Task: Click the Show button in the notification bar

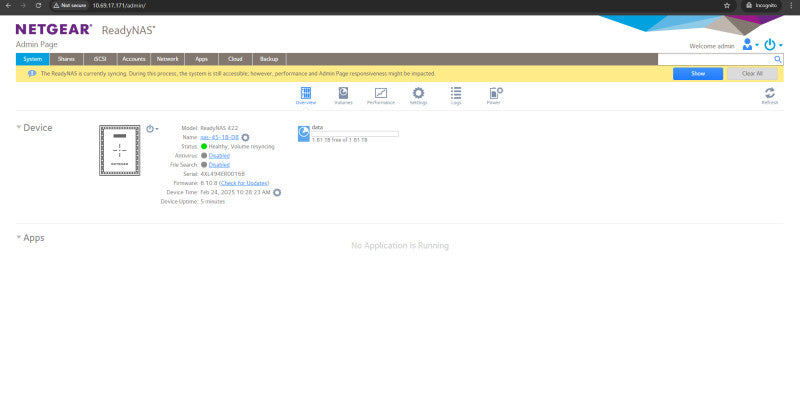Action: (697, 73)
